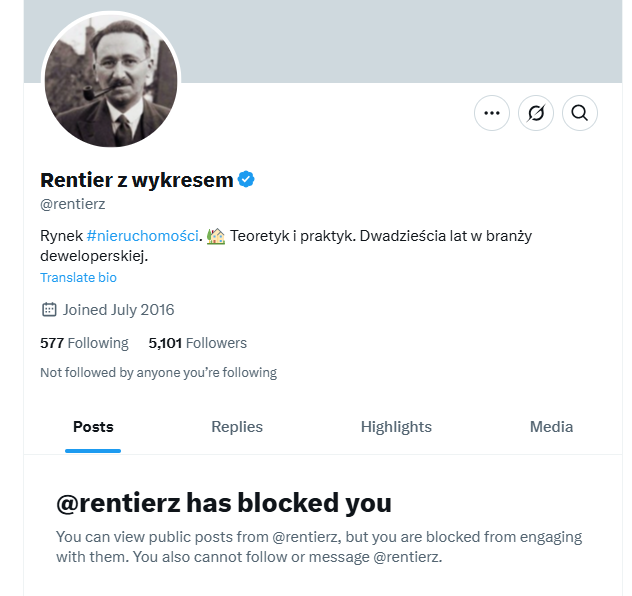Click the search magnifier icon on profile
The width and height of the screenshot is (632, 596).
click(x=579, y=113)
